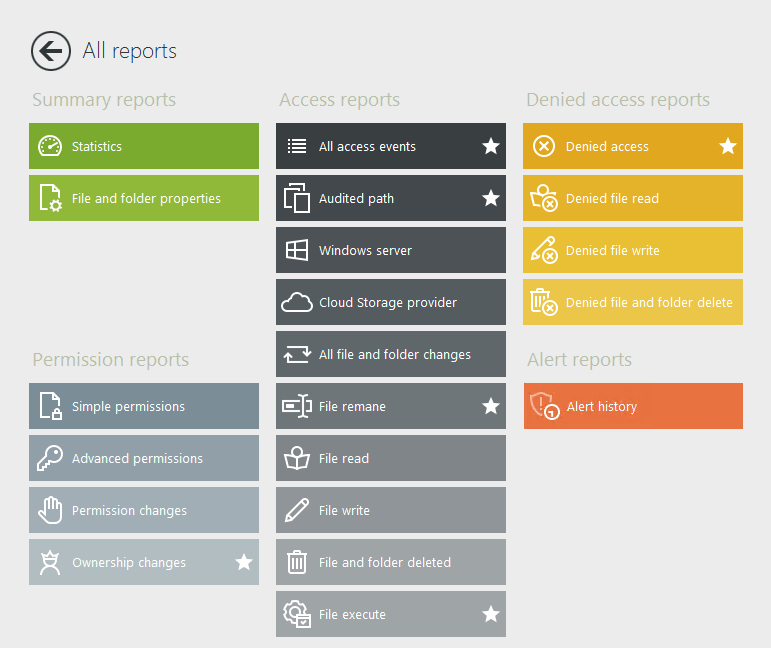Click the Permission changes hand icon
The height and width of the screenshot is (648, 771).
pyautogui.click(x=50, y=510)
